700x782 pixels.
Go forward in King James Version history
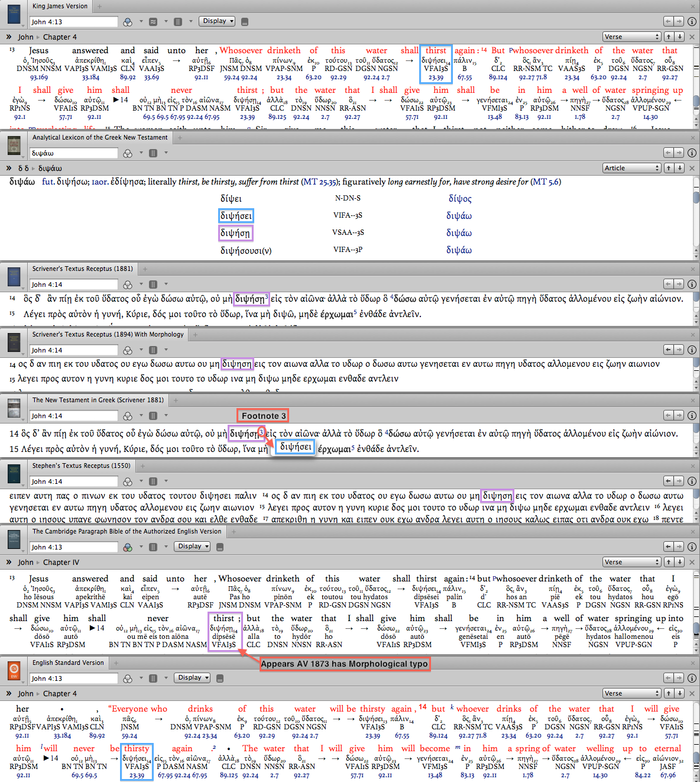(x=679, y=21)
